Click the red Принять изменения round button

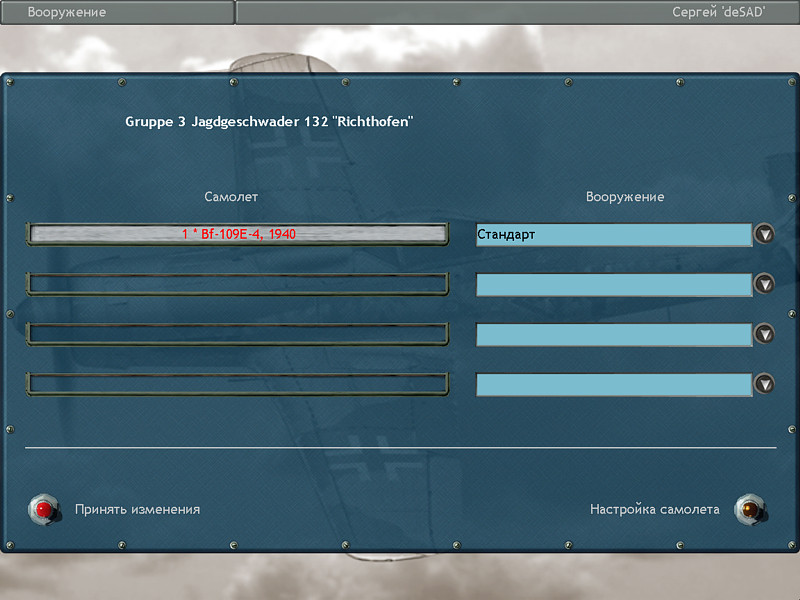tap(44, 509)
